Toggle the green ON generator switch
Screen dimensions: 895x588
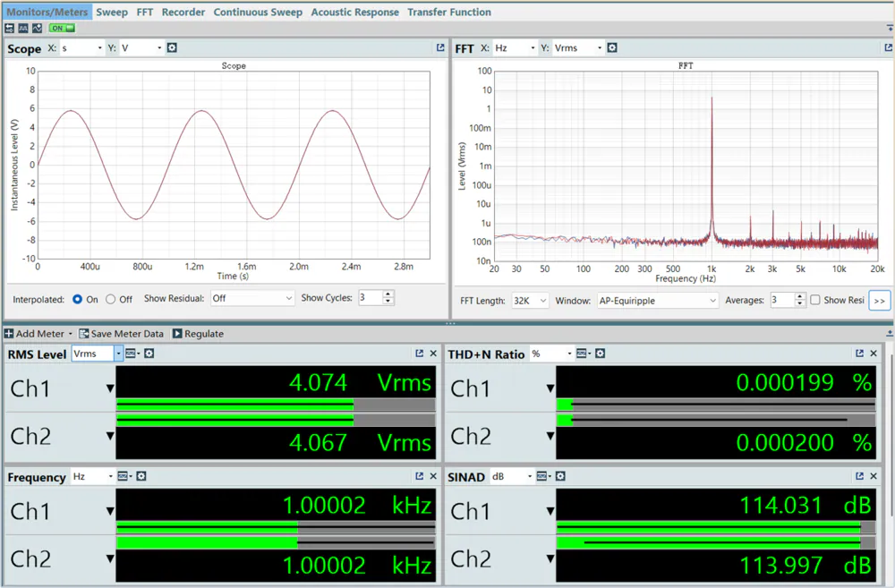click(62, 28)
